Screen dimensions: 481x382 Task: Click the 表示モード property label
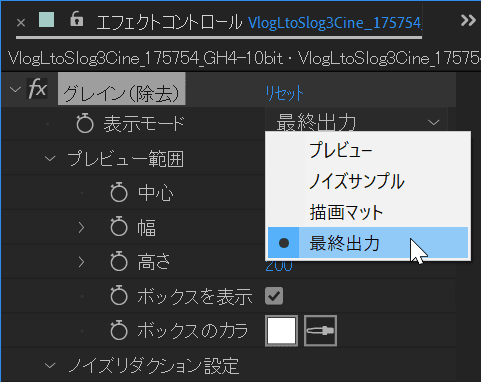[144, 124]
